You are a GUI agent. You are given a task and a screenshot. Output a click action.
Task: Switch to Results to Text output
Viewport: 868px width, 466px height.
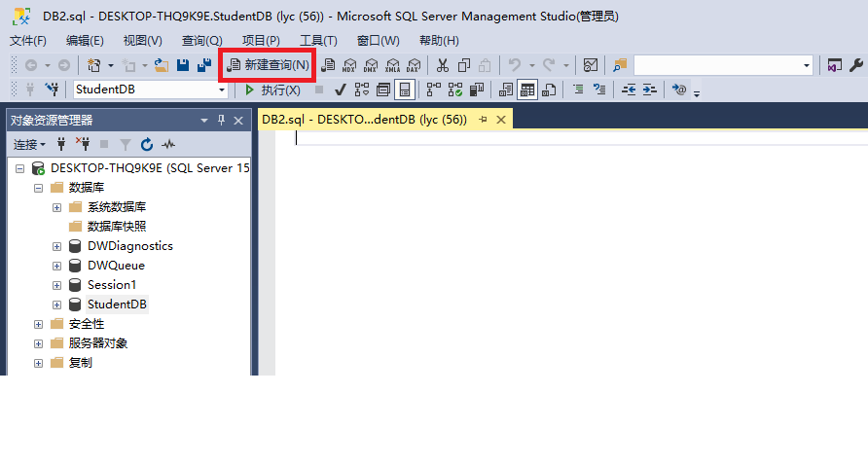pyautogui.click(x=506, y=90)
